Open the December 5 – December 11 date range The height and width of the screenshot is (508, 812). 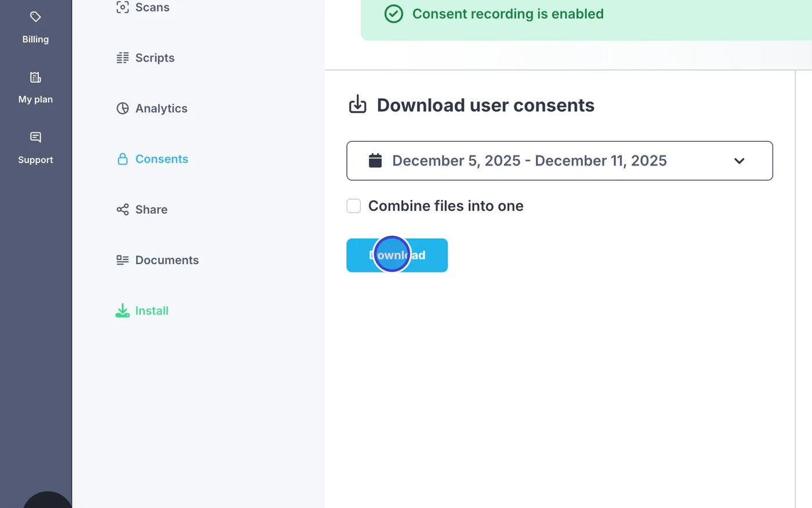click(x=560, y=161)
